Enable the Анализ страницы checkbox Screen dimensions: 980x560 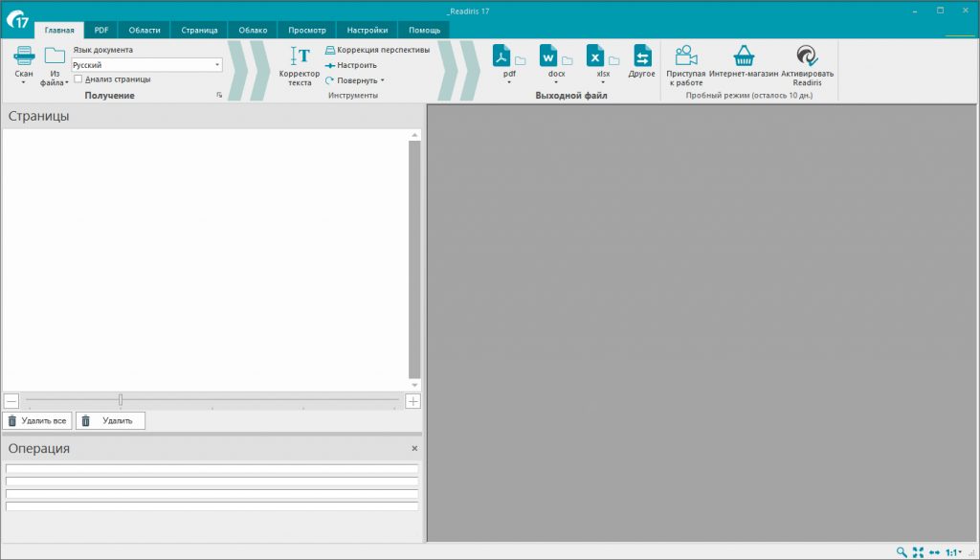[78, 79]
